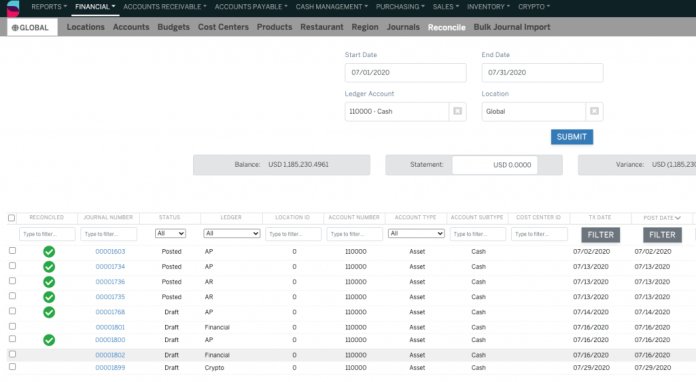
Task: Select row checkbox for journal 00001899
Action: pyautogui.click(x=12, y=366)
